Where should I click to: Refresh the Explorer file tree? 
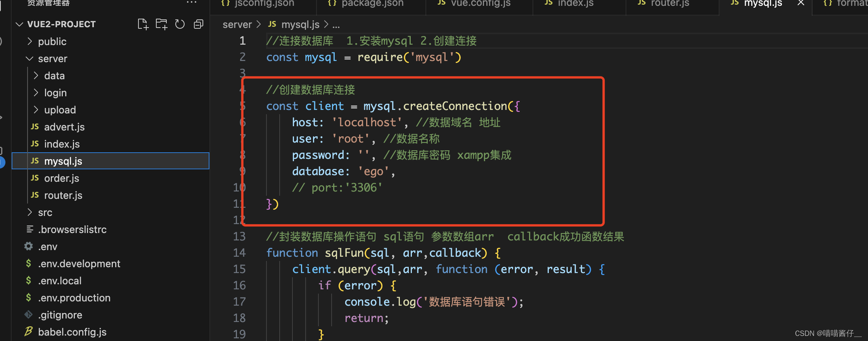180,24
